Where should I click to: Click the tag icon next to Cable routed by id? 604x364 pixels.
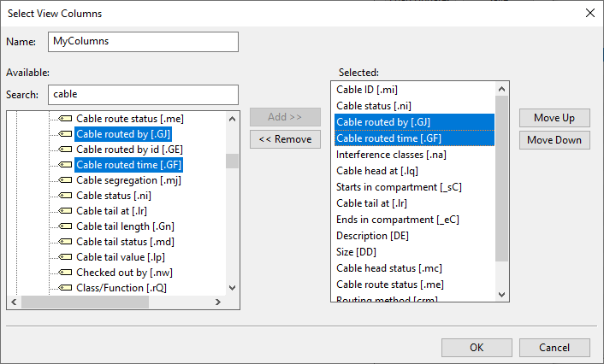coord(65,150)
